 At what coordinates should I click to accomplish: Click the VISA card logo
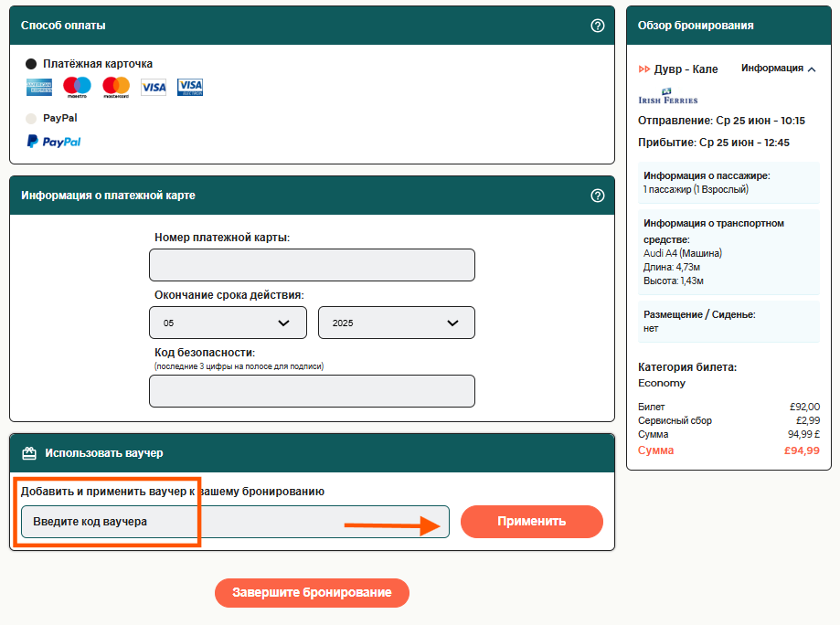[x=154, y=88]
